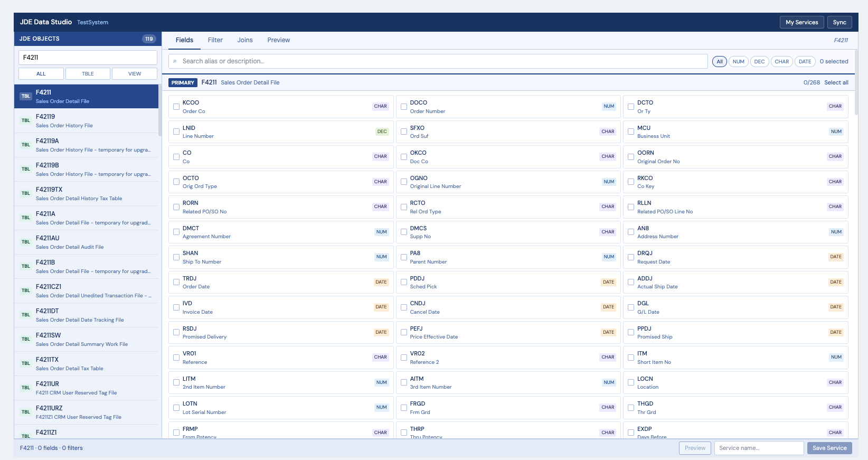The height and width of the screenshot is (460, 868).
Task: Switch to the Preview tab
Action: (279, 40)
